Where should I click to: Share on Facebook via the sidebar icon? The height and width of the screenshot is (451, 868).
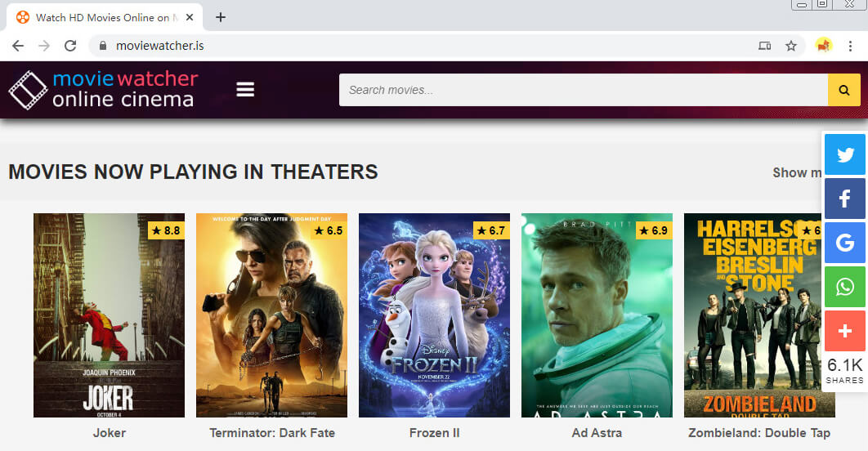click(x=845, y=199)
